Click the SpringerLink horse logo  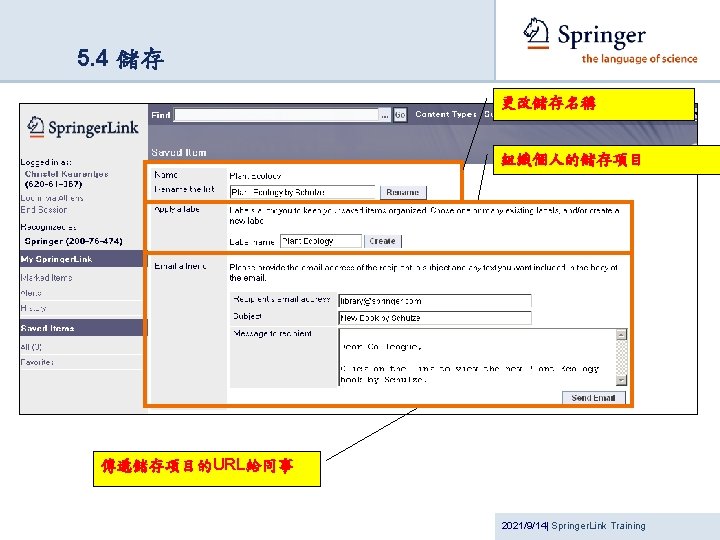coord(83,127)
